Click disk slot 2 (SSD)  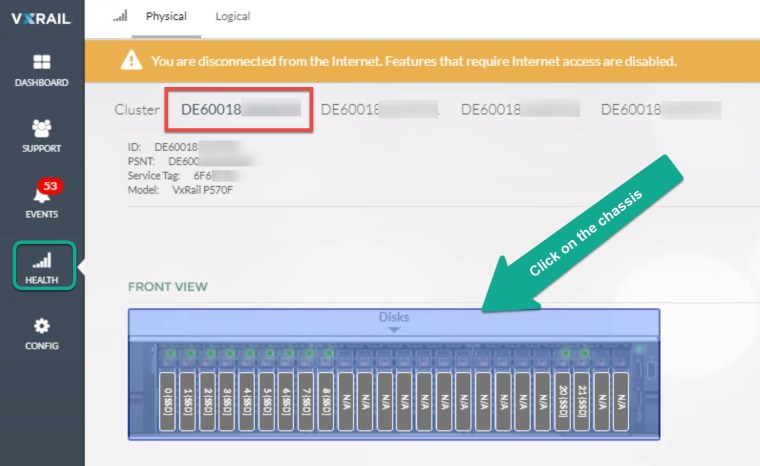click(207, 402)
